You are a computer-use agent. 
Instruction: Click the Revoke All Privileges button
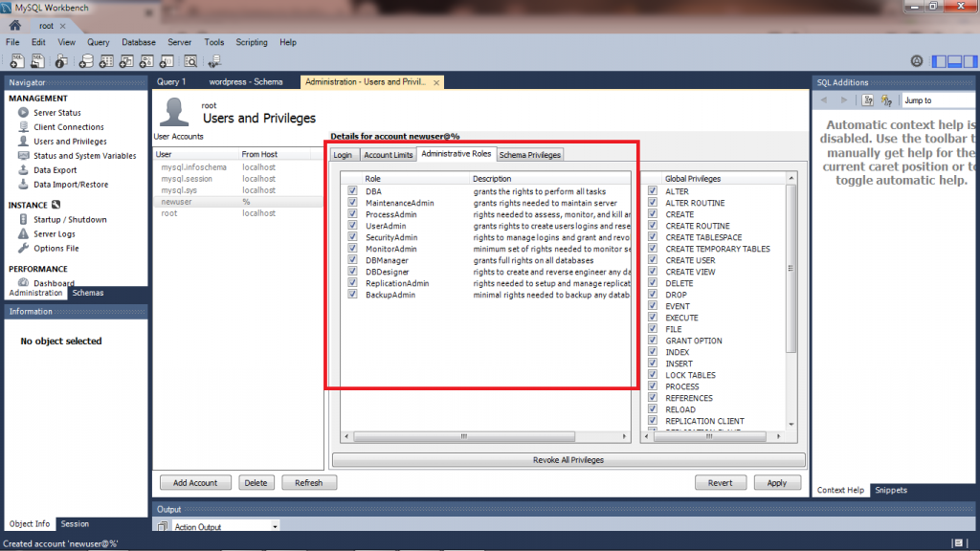(x=568, y=460)
